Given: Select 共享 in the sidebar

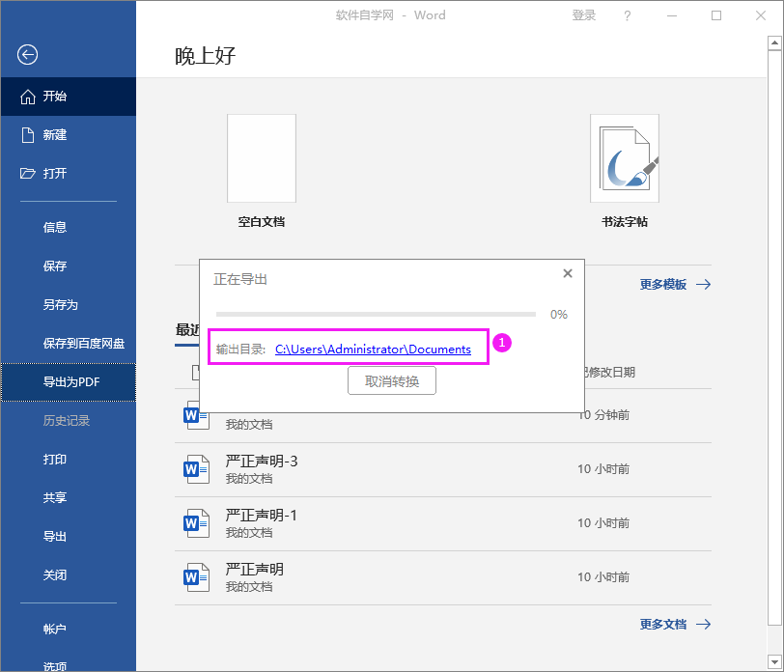Looking at the screenshot, I should click(x=55, y=498).
